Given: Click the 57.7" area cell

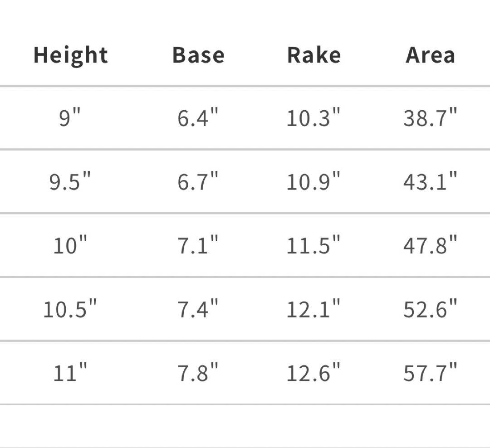Looking at the screenshot, I should tap(430, 373).
